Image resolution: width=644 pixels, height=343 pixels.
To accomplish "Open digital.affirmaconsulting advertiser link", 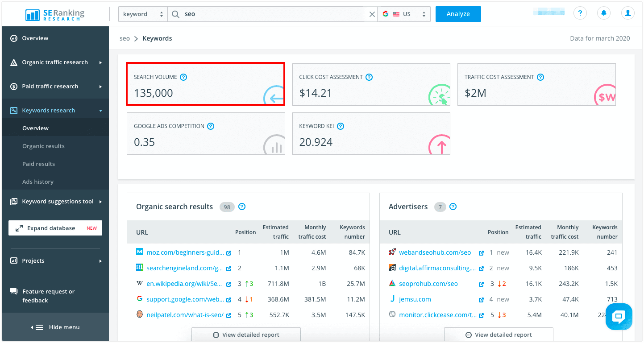I will pyautogui.click(x=437, y=268).
